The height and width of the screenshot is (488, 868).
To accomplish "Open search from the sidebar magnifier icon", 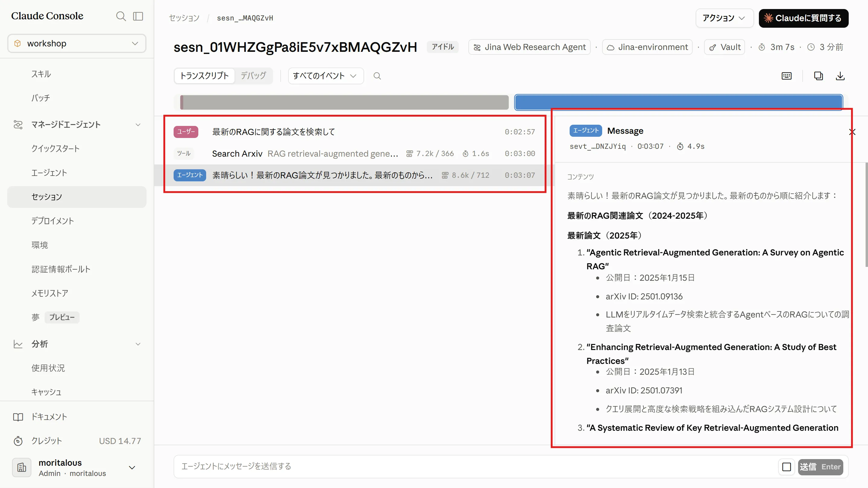I will point(121,16).
